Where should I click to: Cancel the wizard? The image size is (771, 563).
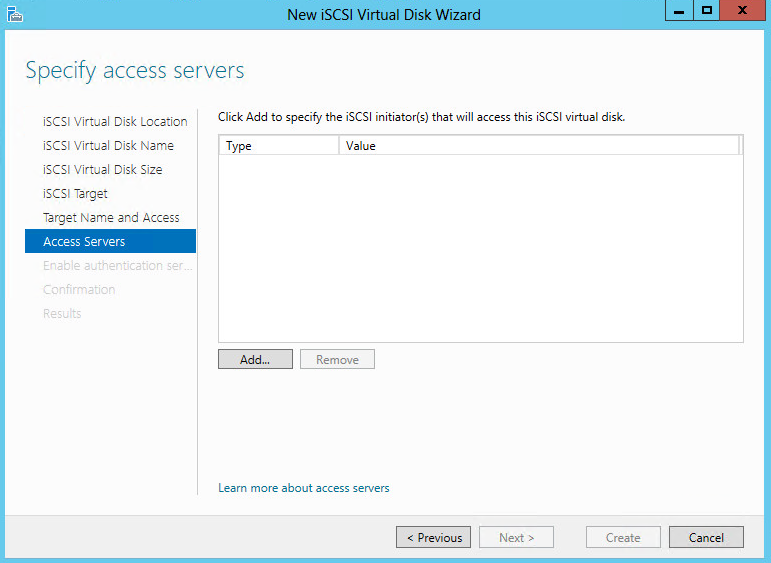(706, 537)
